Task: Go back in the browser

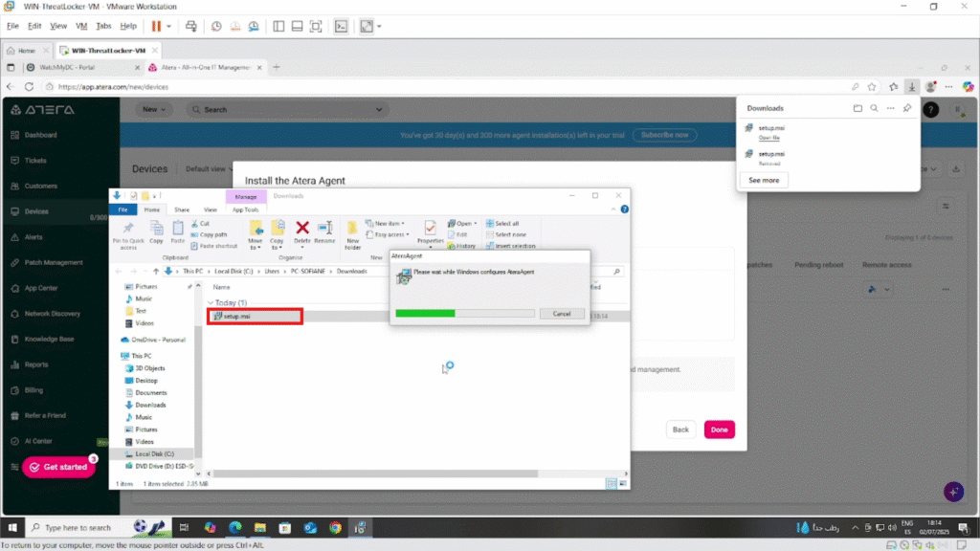Action: tap(10, 87)
